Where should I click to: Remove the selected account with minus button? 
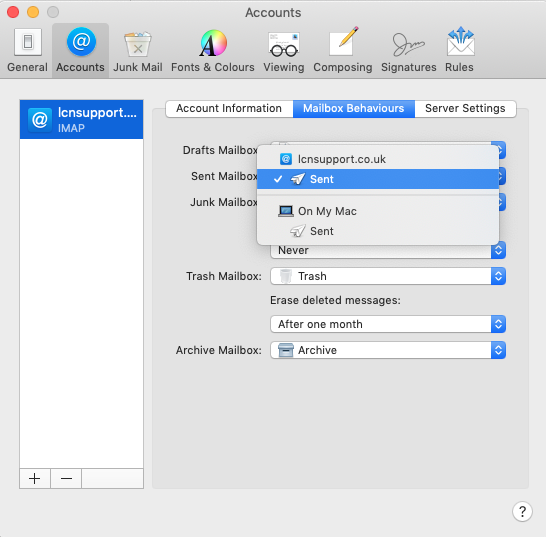click(66, 478)
